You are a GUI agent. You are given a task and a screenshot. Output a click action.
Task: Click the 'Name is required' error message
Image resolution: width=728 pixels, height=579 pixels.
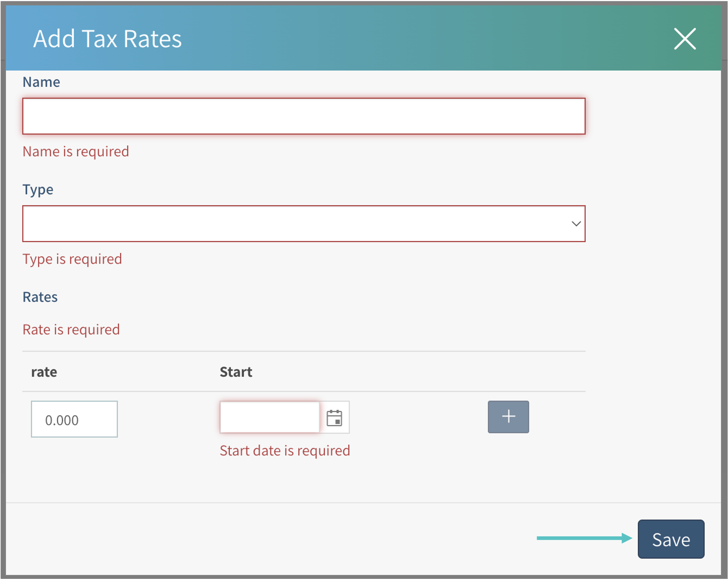click(x=76, y=151)
